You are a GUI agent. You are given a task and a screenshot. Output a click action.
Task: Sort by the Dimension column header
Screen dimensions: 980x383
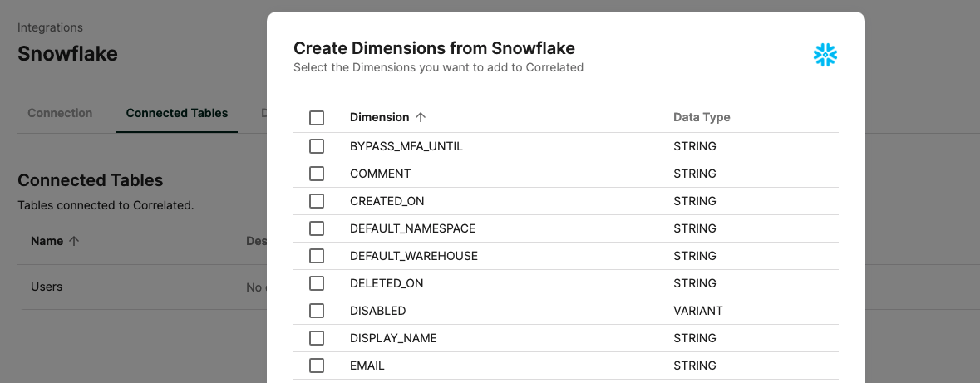tap(379, 117)
